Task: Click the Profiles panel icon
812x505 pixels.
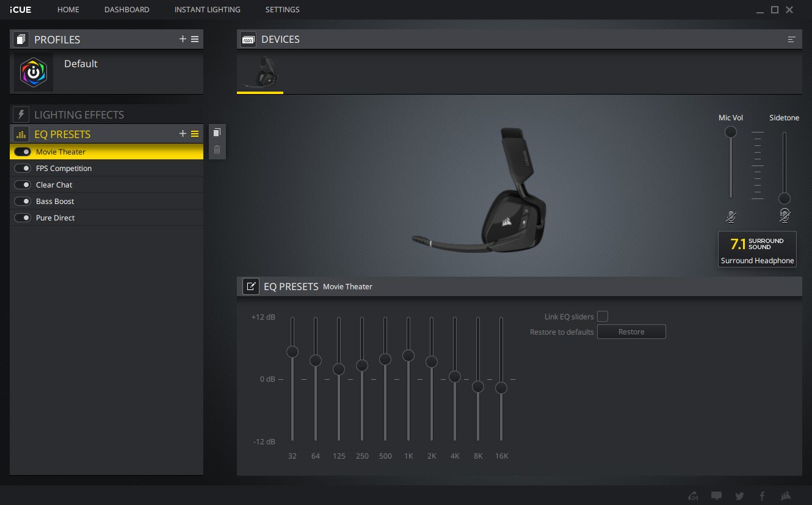Action: tap(21, 40)
